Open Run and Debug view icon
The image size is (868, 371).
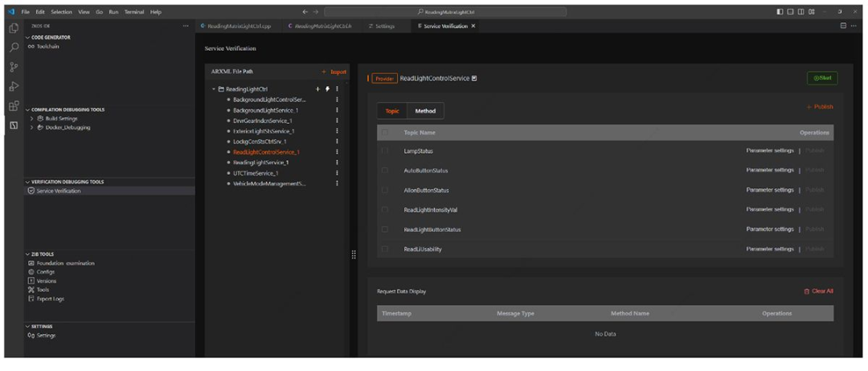[14, 86]
